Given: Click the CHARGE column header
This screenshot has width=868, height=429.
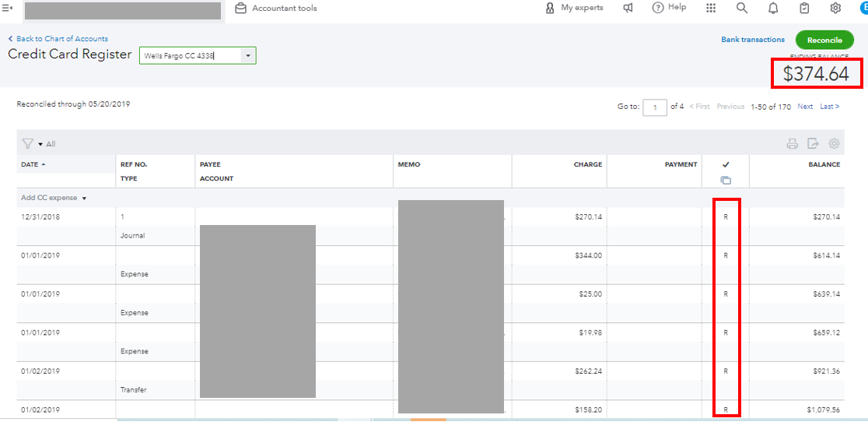Looking at the screenshot, I should (587, 164).
